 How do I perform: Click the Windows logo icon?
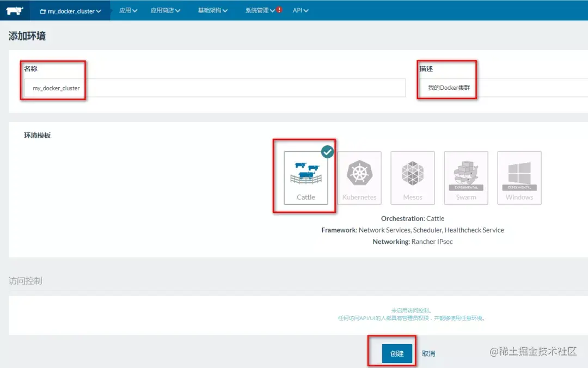click(x=519, y=173)
